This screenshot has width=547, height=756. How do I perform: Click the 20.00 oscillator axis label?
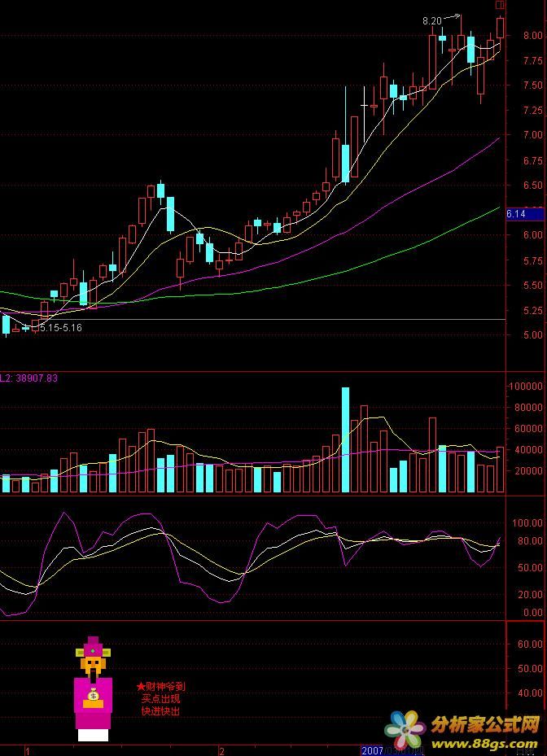[x=530, y=595]
